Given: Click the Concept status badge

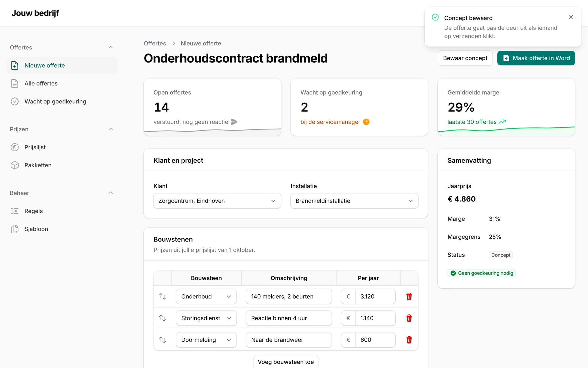Looking at the screenshot, I should (501, 255).
